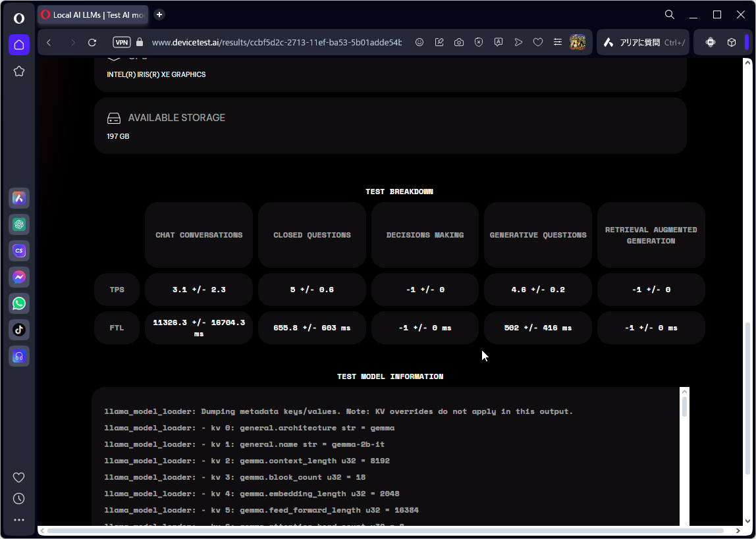Send page to My Flow icon
Viewport: 756px width, 539px height.
(518, 41)
